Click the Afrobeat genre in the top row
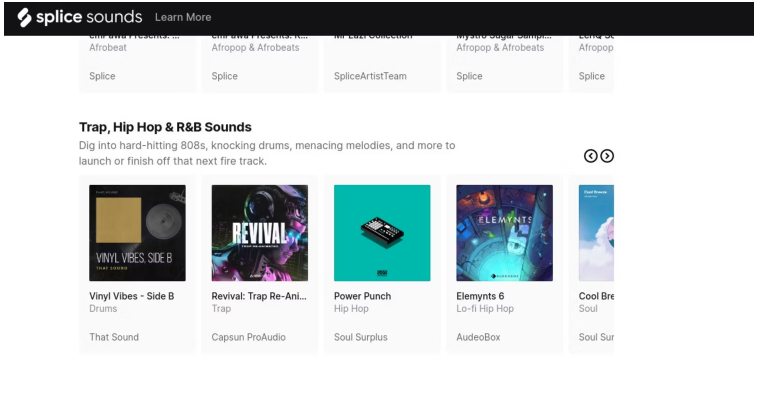The image size is (759, 406). pyautogui.click(x=108, y=47)
